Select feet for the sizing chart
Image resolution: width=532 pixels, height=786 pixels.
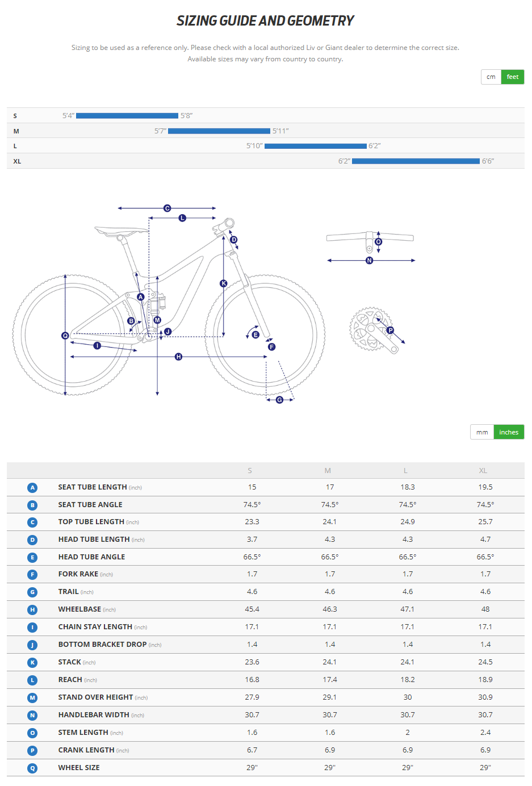click(513, 77)
